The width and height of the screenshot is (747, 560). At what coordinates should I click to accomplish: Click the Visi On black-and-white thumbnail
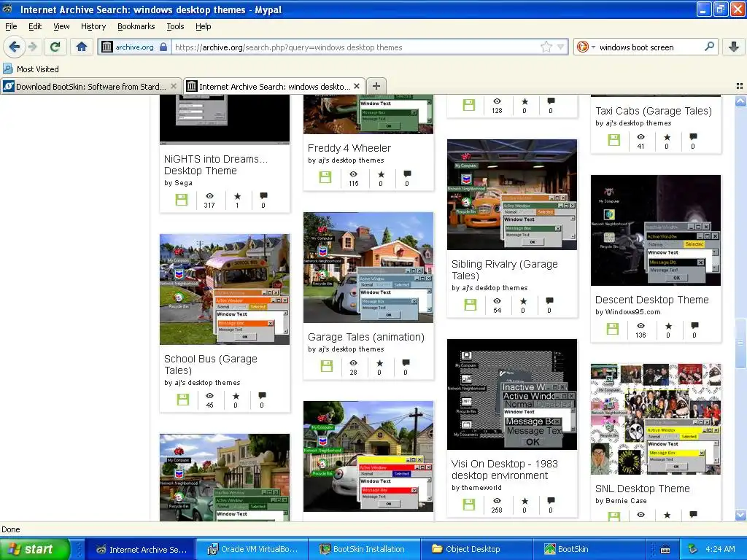point(511,394)
